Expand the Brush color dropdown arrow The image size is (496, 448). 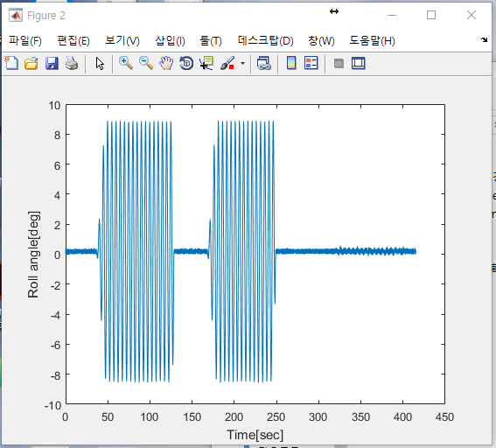click(242, 63)
